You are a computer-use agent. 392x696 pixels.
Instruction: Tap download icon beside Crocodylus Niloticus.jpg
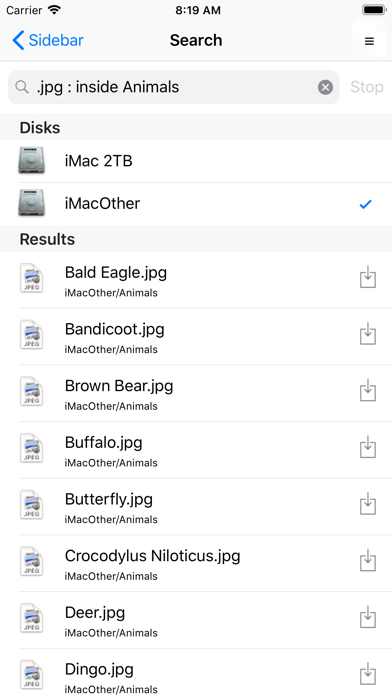pyautogui.click(x=368, y=561)
